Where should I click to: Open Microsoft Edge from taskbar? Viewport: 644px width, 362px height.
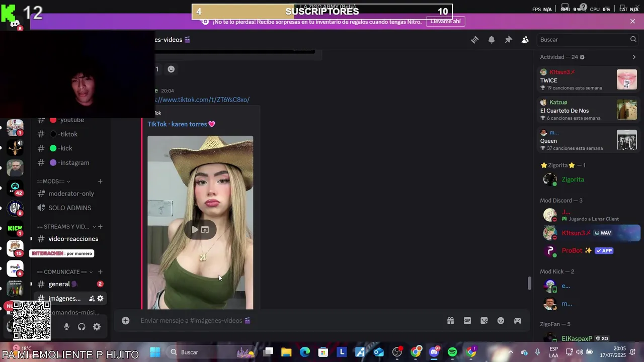[x=305, y=352]
